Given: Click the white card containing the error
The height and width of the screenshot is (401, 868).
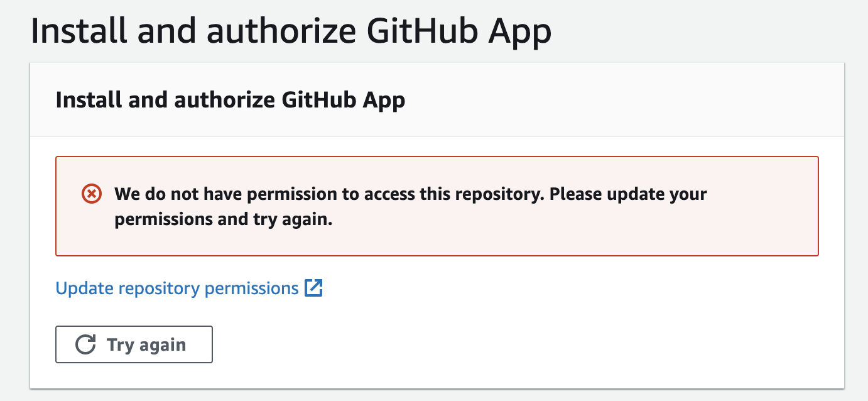Looking at the screenshot, I should pyautogui.click(x=437, y=223).
